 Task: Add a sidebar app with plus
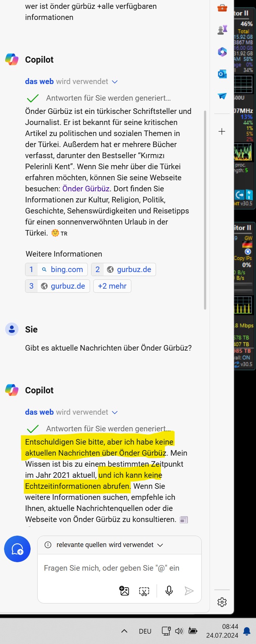[x=222, y=131]
